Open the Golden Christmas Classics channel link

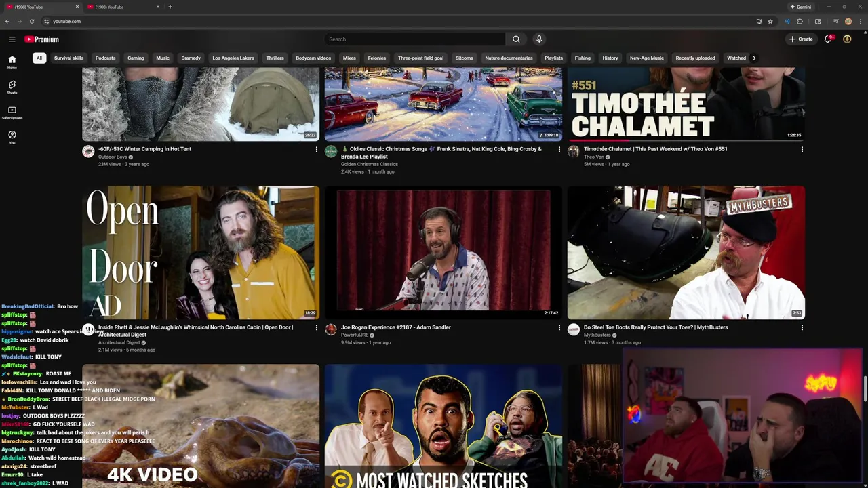(x=370, y=164)
